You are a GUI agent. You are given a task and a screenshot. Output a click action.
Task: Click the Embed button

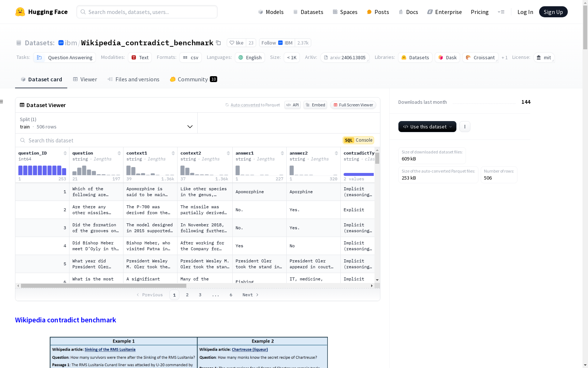tap(315, 105)
